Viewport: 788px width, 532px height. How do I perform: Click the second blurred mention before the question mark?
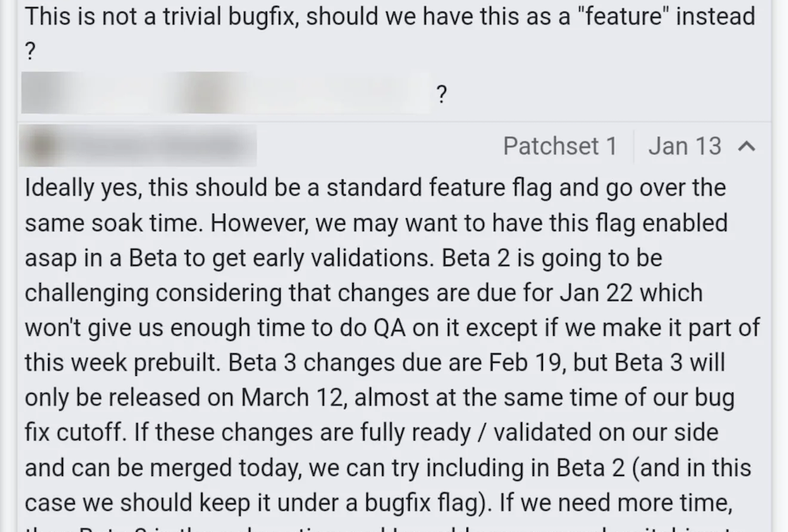pos(299,95)
